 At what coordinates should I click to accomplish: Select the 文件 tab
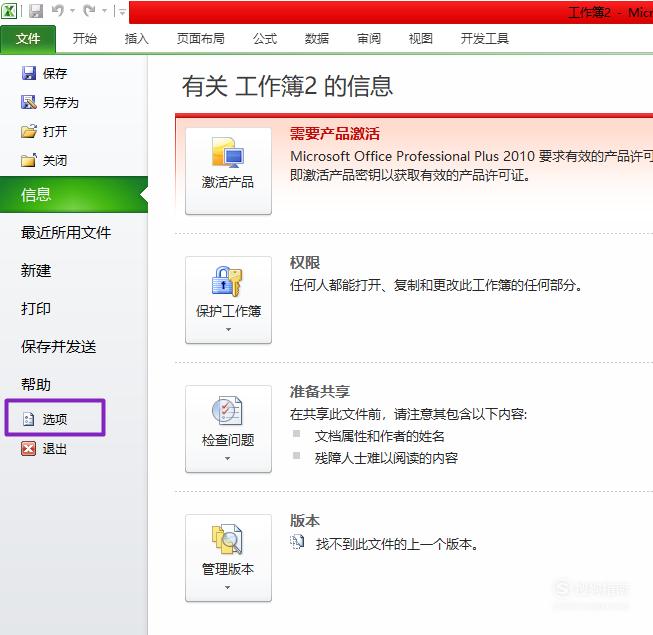pos(28,39)
